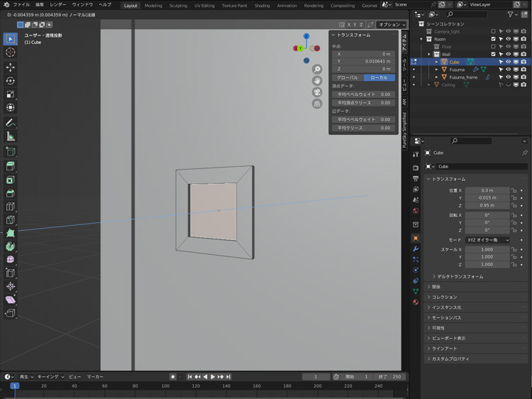This screenshot has height=399, width=532.
Task: Click the 位置 X input field
Action: coord(487,190)
